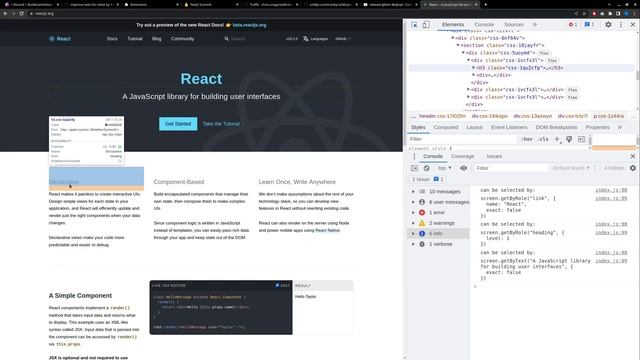Open the Default levels dropdown
Screen dimensions: 640x360
coord(571,168)
